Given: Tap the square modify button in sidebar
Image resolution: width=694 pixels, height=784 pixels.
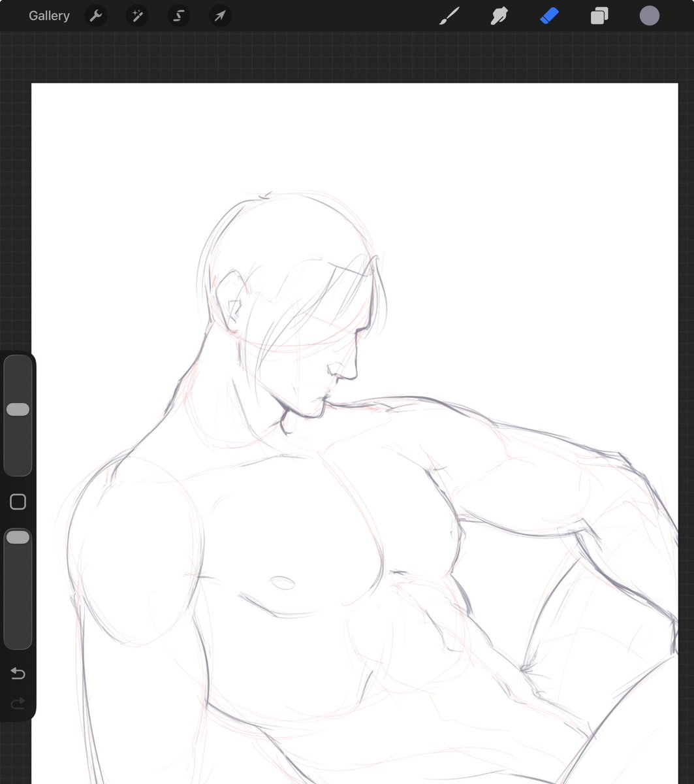Looking at the screenshot, I should pyautogui.click(x=18, y=502).
